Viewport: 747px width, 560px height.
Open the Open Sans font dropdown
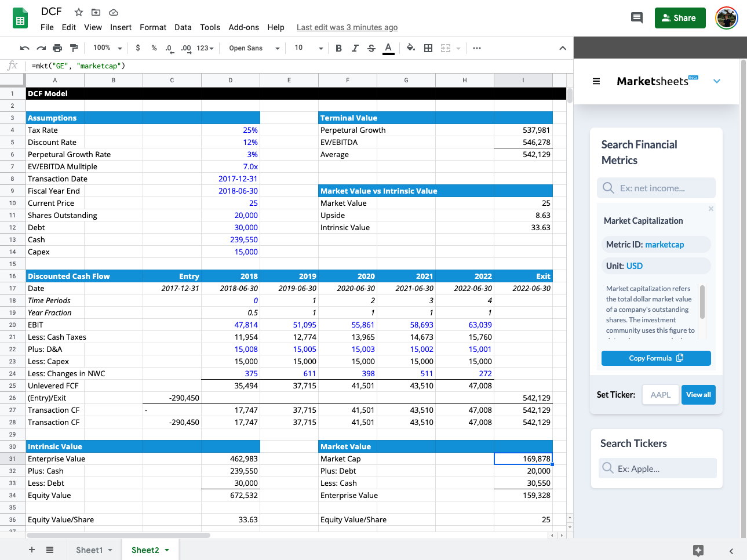click(x=254, y=48)
